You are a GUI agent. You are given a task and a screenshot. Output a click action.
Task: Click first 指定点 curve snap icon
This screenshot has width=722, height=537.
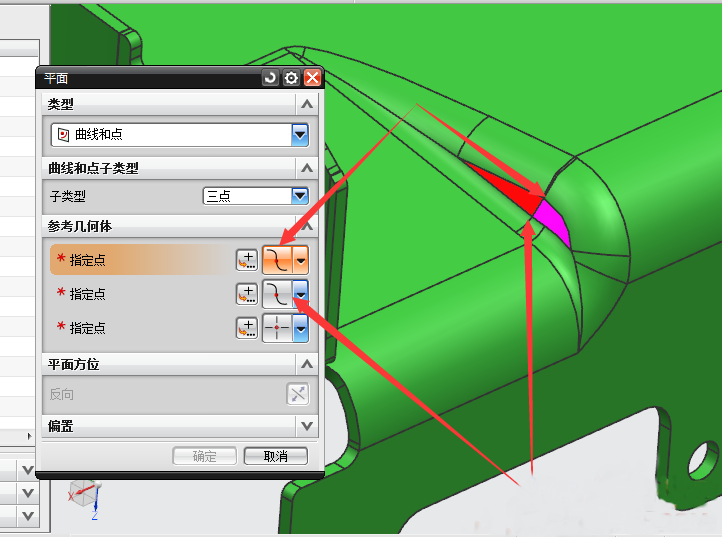(x=276, y=260)
